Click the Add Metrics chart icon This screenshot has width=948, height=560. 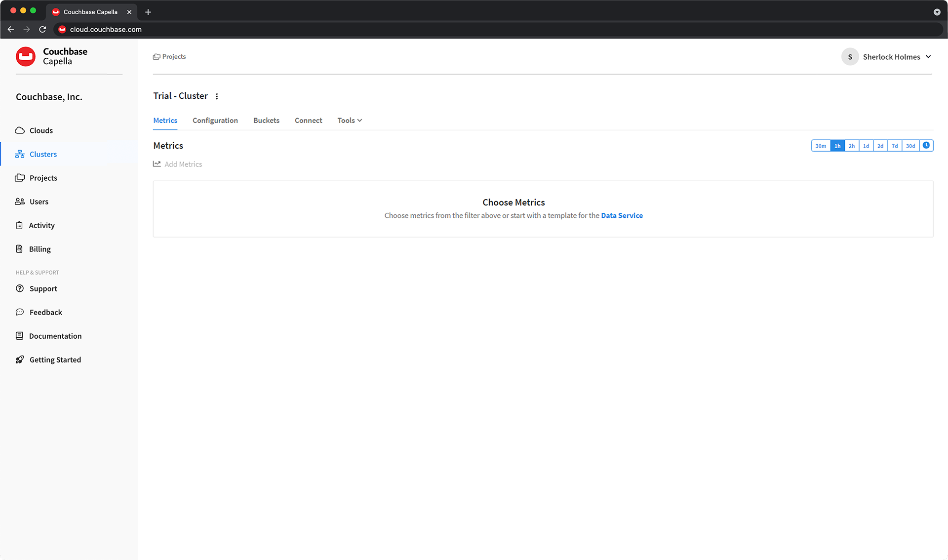(157, 164)
